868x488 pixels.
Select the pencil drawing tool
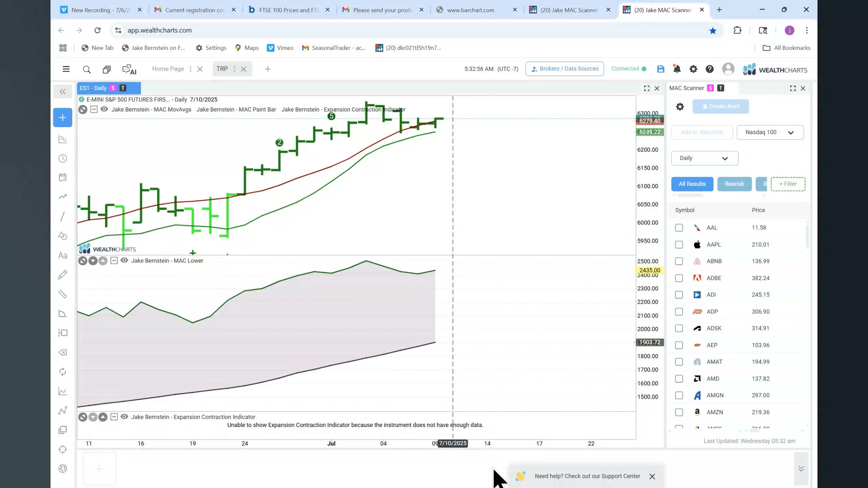coord(63,275)
